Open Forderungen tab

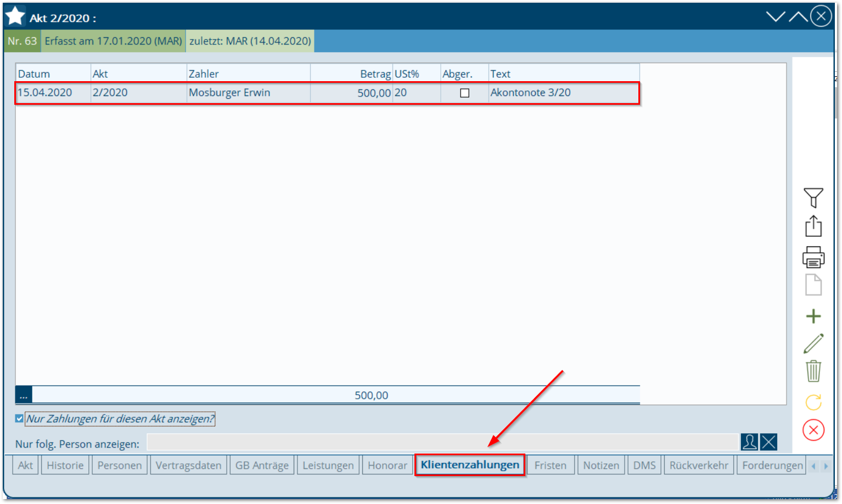click(772, 465)
